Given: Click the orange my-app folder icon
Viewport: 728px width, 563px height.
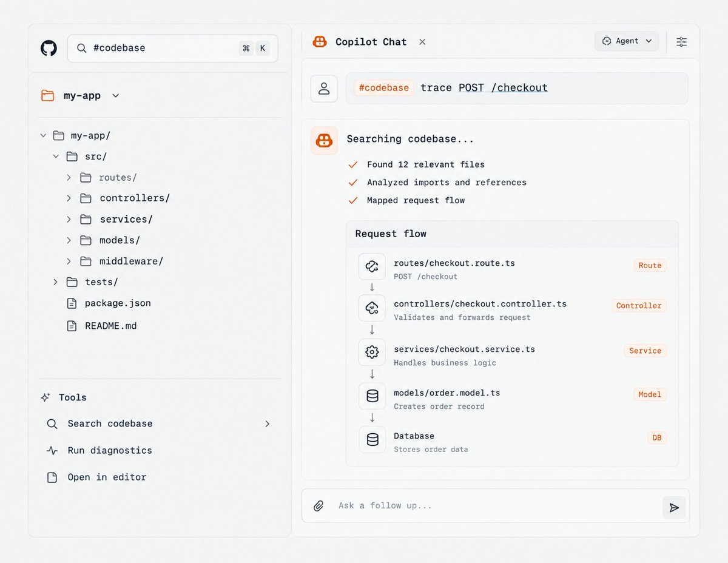Looking at the screenshot, I should [47, 95].
